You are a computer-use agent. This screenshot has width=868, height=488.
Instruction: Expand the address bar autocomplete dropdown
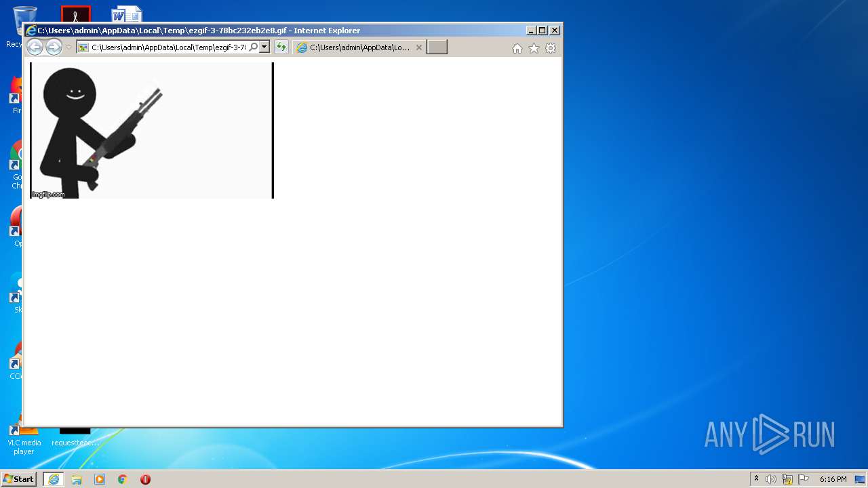(264, 47)
